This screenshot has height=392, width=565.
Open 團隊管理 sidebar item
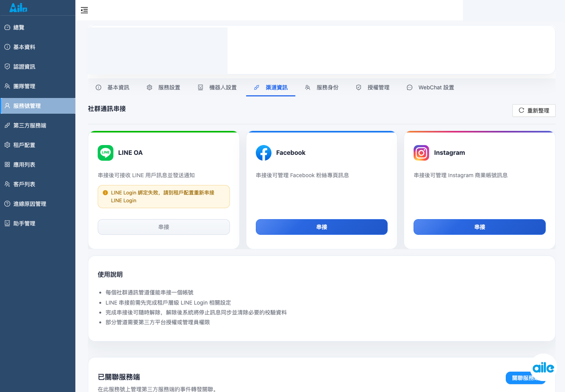click(x=38, y=86)
